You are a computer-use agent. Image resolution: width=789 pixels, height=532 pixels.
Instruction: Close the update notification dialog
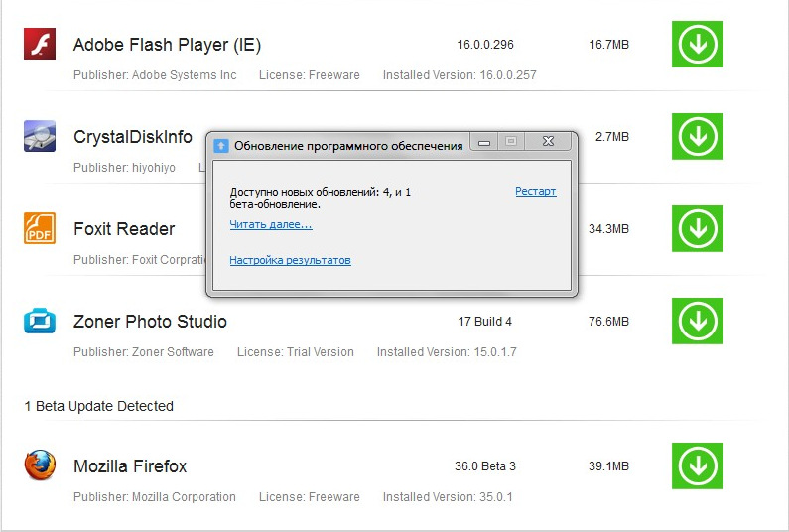coord(548,142)
